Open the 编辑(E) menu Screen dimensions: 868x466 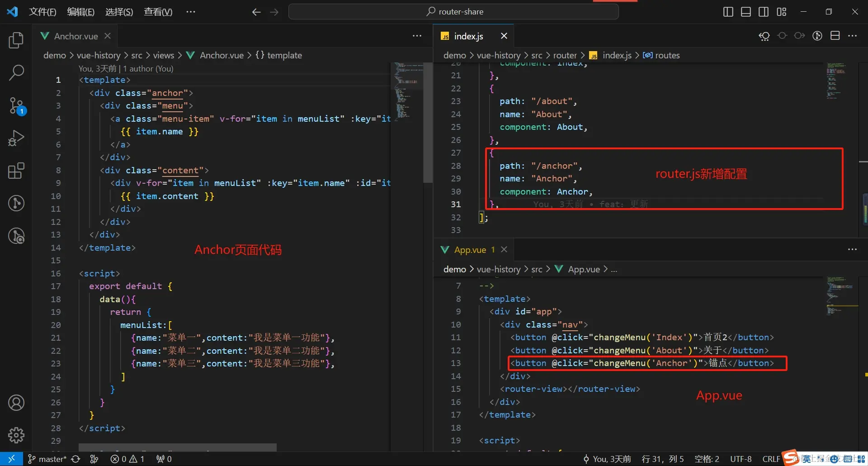pyautogui.click(x=81, y=12)
